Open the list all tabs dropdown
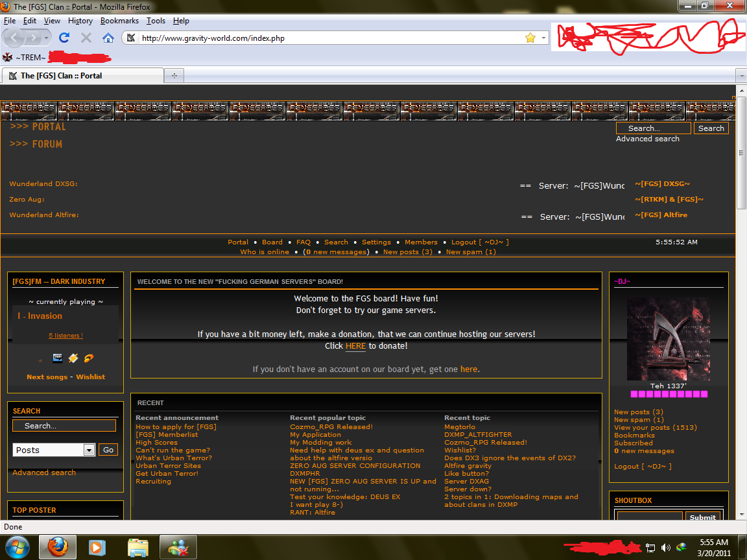Screen dimensions: 747x560 click(742, 76)
